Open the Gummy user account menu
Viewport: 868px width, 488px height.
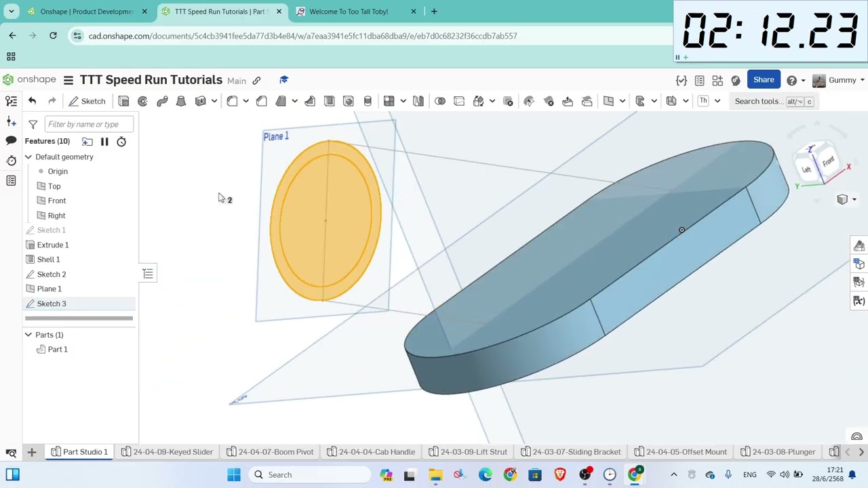point(838,80)
